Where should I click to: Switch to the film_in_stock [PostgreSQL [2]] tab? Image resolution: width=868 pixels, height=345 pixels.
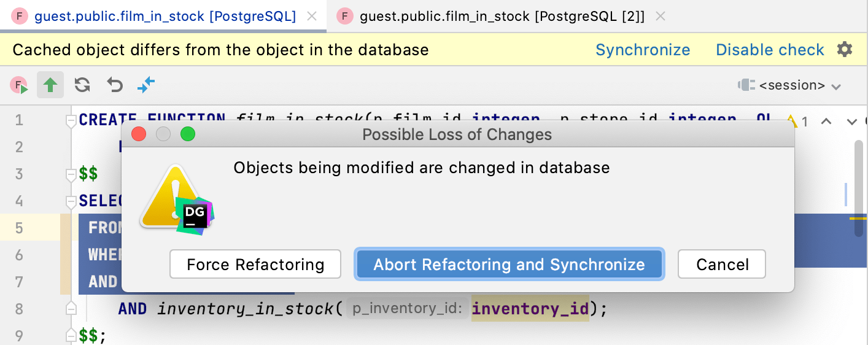pyautogui.click(x=502, y=17)
